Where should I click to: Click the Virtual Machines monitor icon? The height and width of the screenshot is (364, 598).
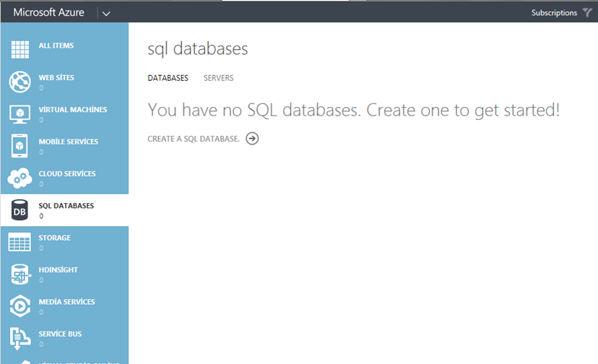(x=19, y=114)
